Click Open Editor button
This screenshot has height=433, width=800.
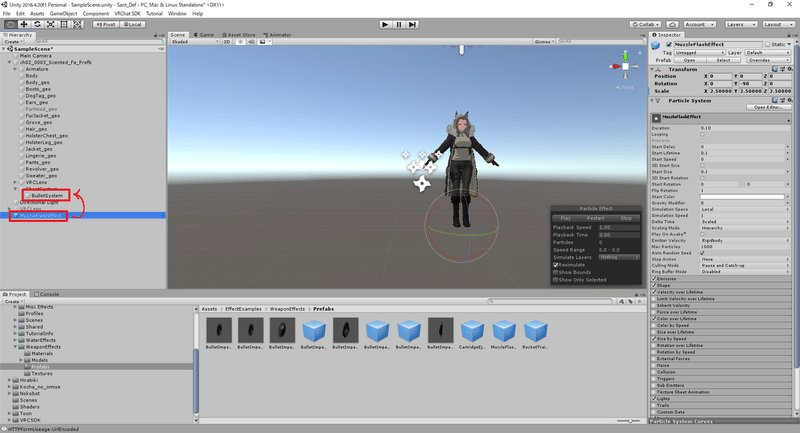[x=768, y=107]
